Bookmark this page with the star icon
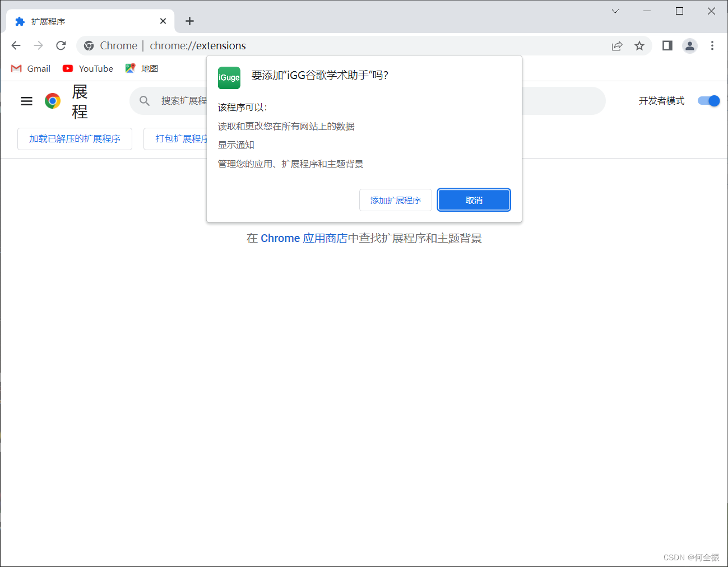This screenshot has width=728, height=567. point(639,46)
